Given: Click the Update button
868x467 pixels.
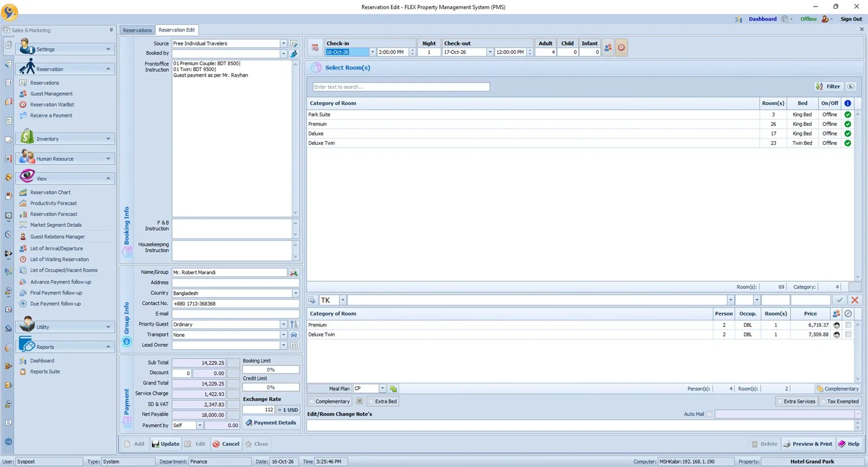Looking at the screenshot, I should point(165,444).
